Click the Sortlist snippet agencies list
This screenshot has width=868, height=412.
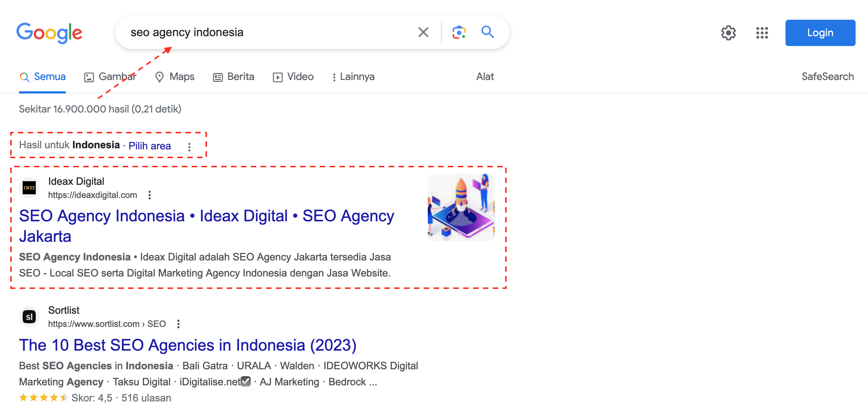pos(219,374)
